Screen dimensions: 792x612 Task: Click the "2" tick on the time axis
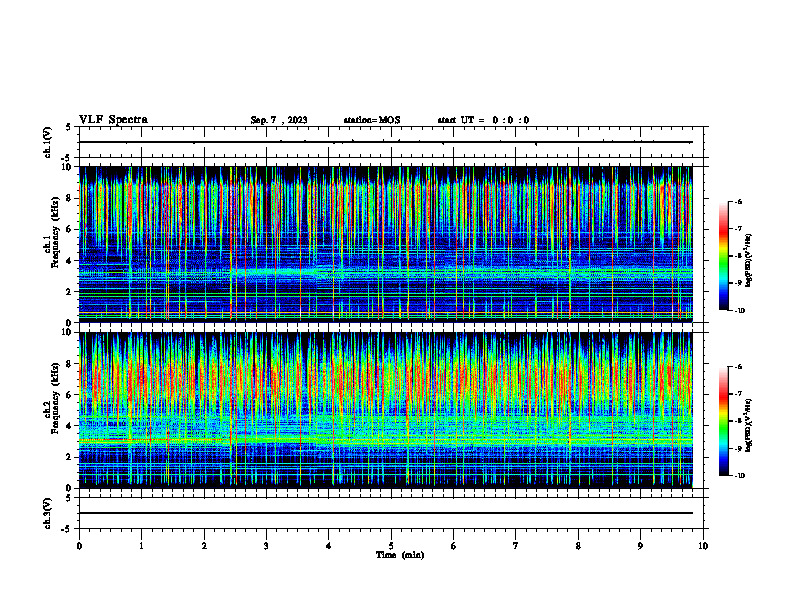204,546
